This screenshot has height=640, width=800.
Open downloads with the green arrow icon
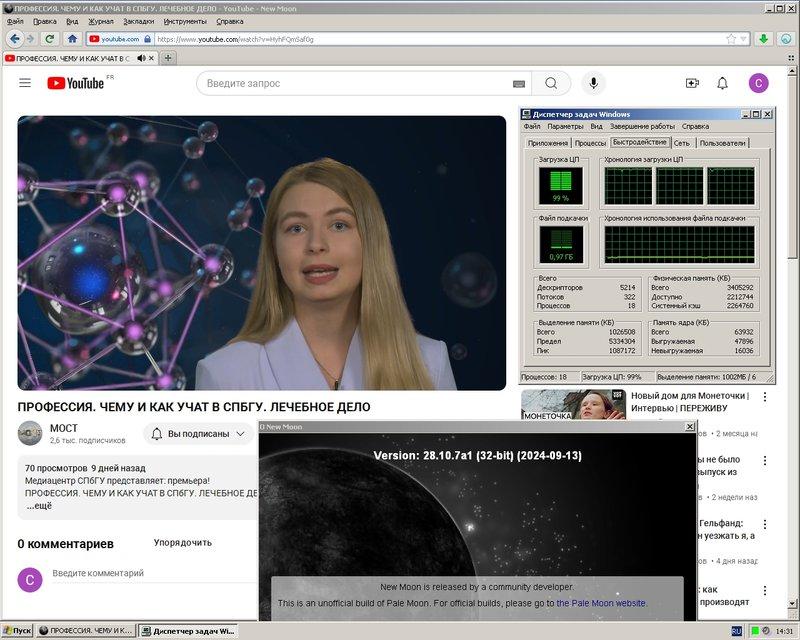pyautogui.click(x=764, y=39)
